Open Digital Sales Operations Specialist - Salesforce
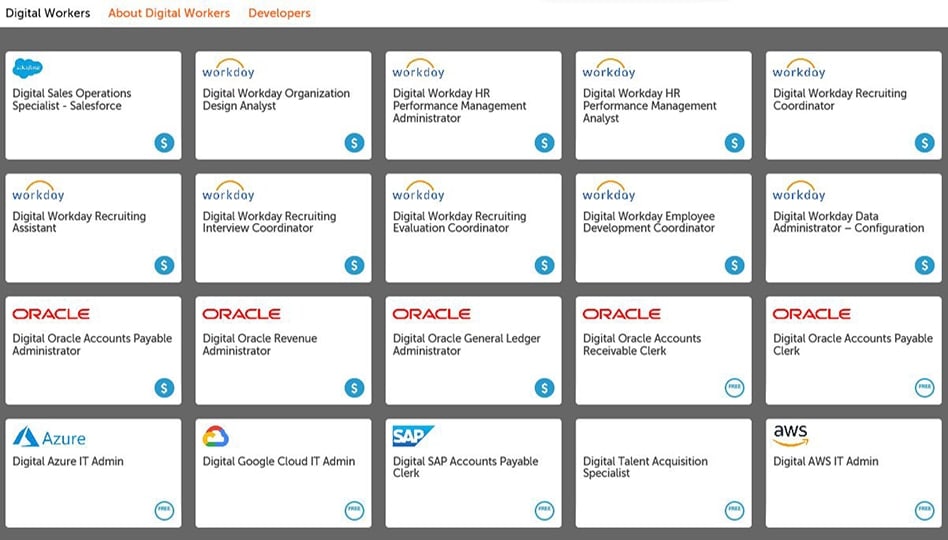This screenshot has height=540, width=948. click(72, 100)
